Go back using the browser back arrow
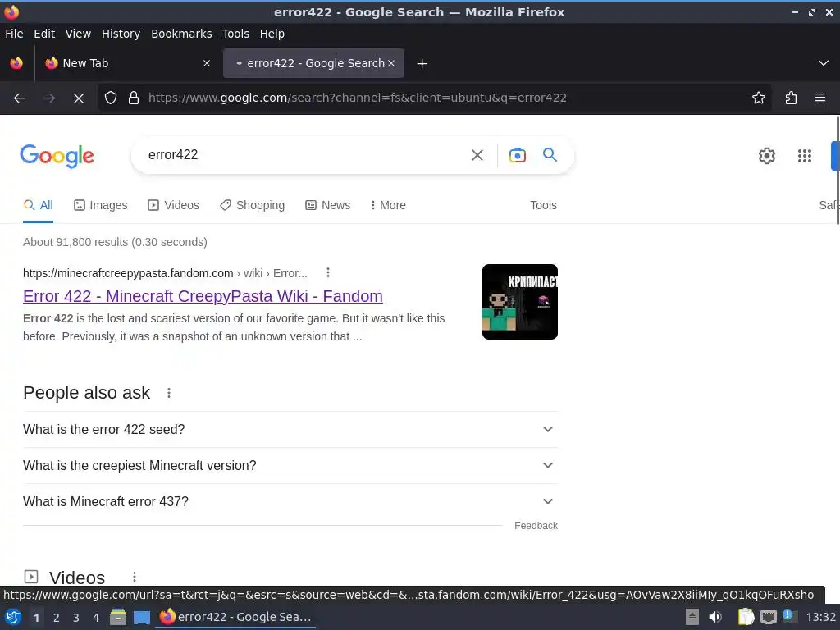The image size is (840, 630). point(20,98)
